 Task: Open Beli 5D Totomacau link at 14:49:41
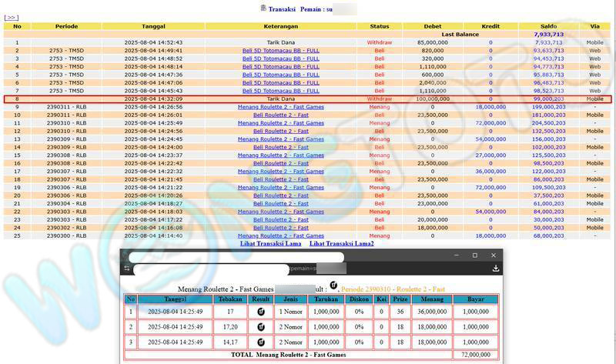pos(281,51)
